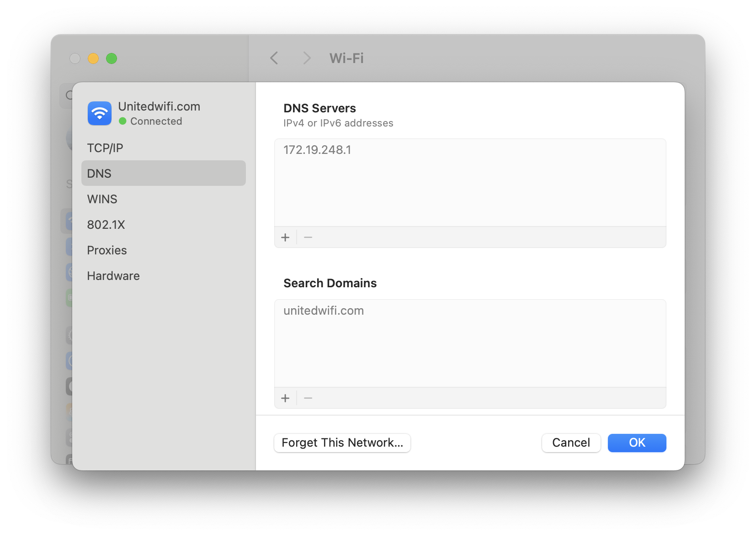Click Forget This Network button
The image size is (756, 538).
[342, 443]
